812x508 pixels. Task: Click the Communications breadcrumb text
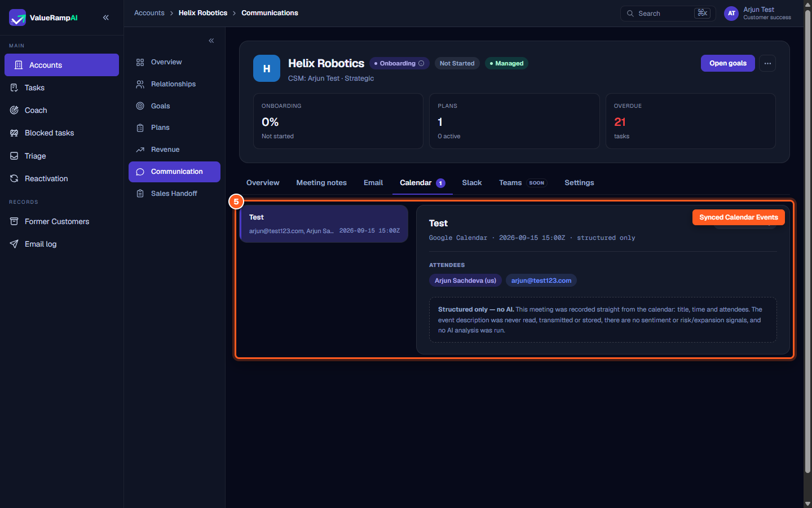(x=270, y=13)
